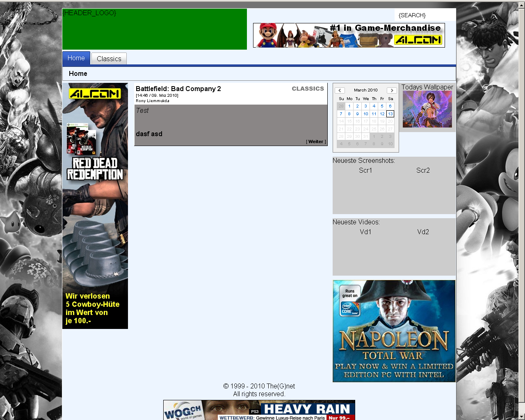Click the CLASSICS category label
This screenshot has height=420, width=525.
(x=308, y=89)
